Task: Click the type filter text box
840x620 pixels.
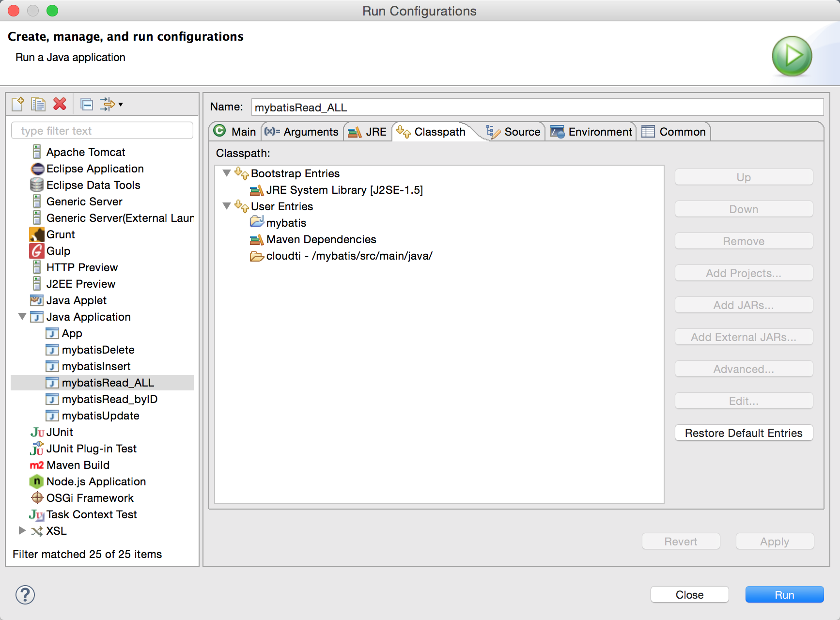Action: [x=102, y=130]
